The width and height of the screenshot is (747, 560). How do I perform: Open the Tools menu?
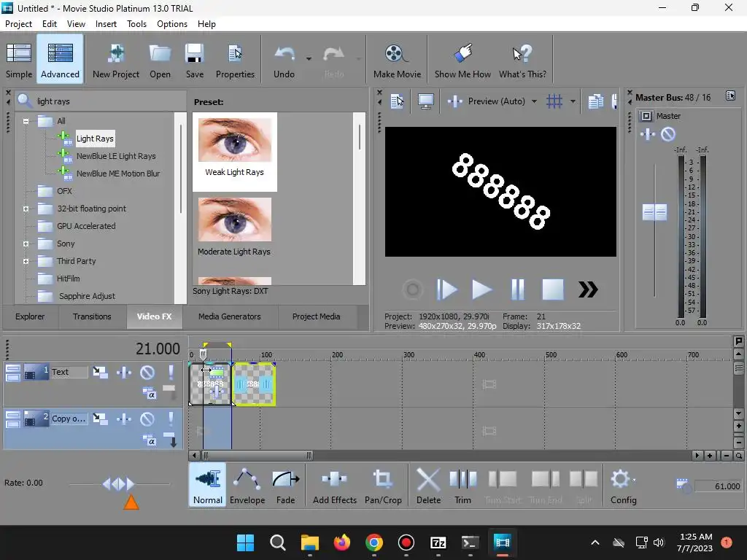coord(136,24)
